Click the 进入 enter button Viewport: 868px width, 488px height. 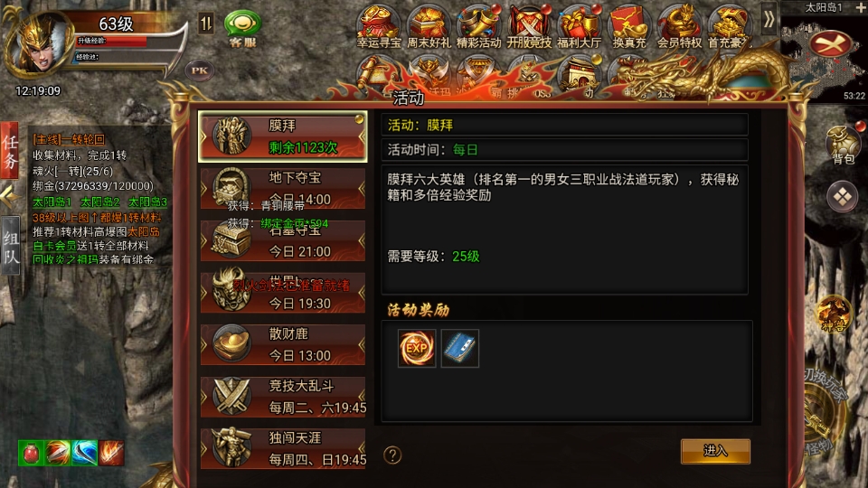715,451
